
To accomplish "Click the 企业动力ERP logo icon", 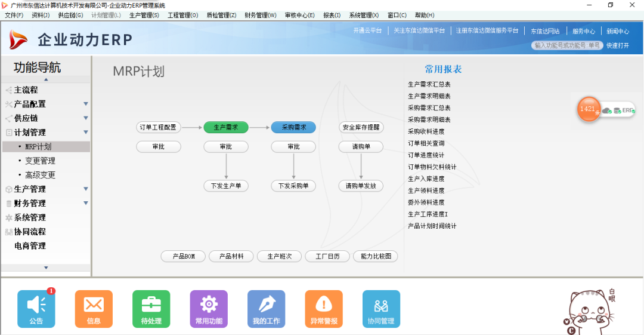I will click(x=18, y=39).
